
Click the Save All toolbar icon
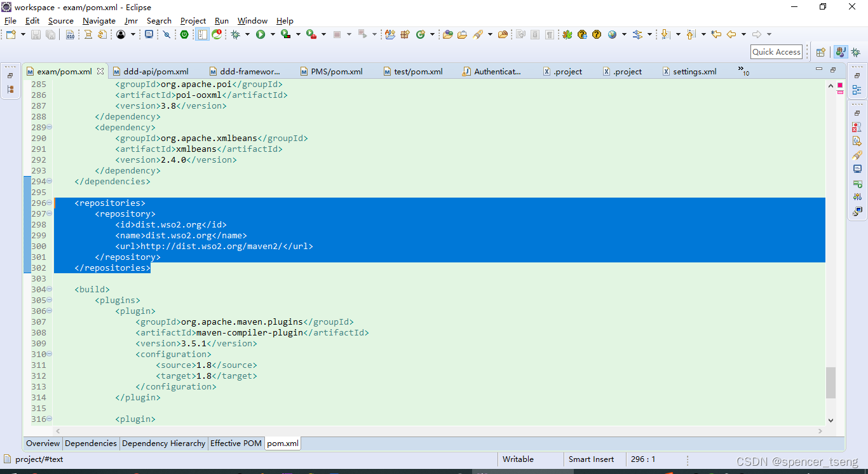point(50,34)
